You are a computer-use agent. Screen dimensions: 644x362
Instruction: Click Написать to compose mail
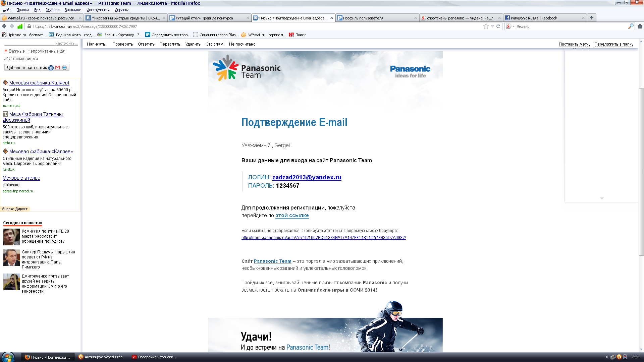96,44
